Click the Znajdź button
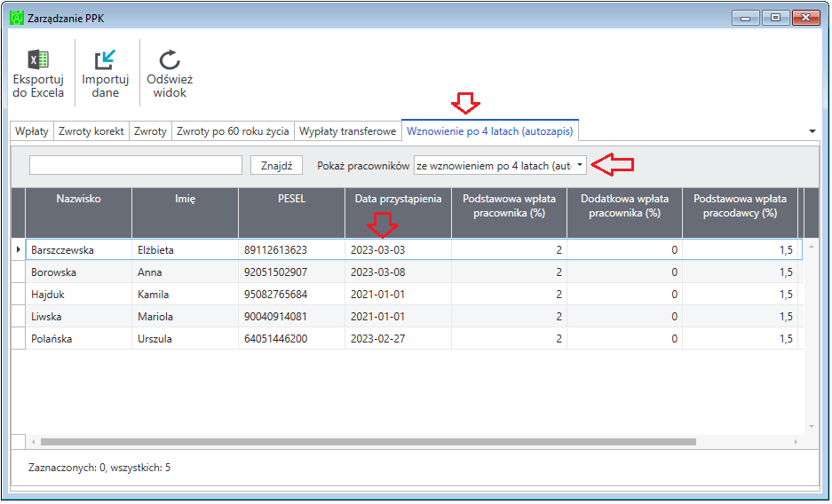The image size is (832, 504). coord(276,165)
